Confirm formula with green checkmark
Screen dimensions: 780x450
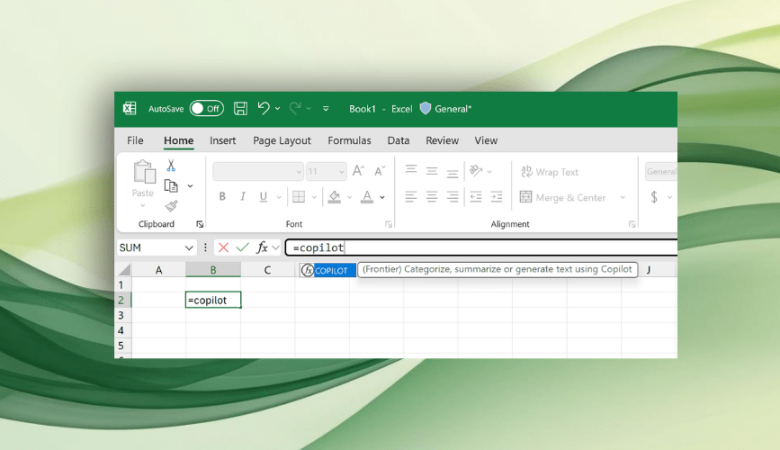point(243,247)
